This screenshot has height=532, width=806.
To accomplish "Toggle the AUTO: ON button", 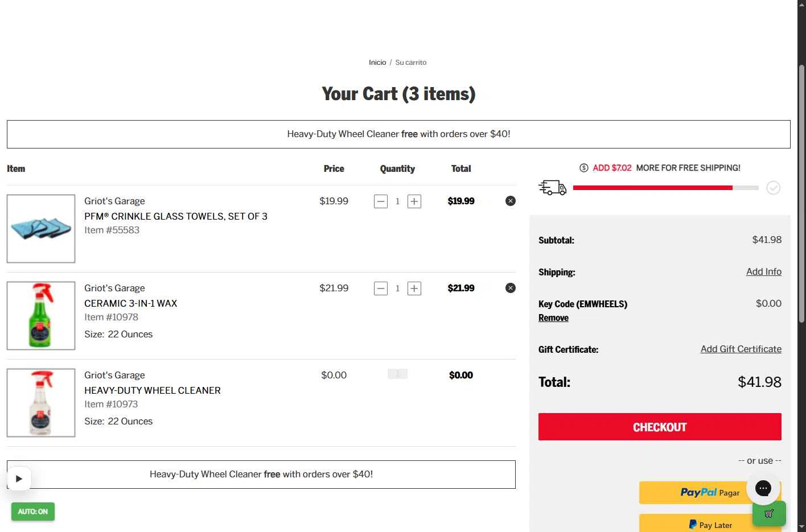I will point(33,512).
